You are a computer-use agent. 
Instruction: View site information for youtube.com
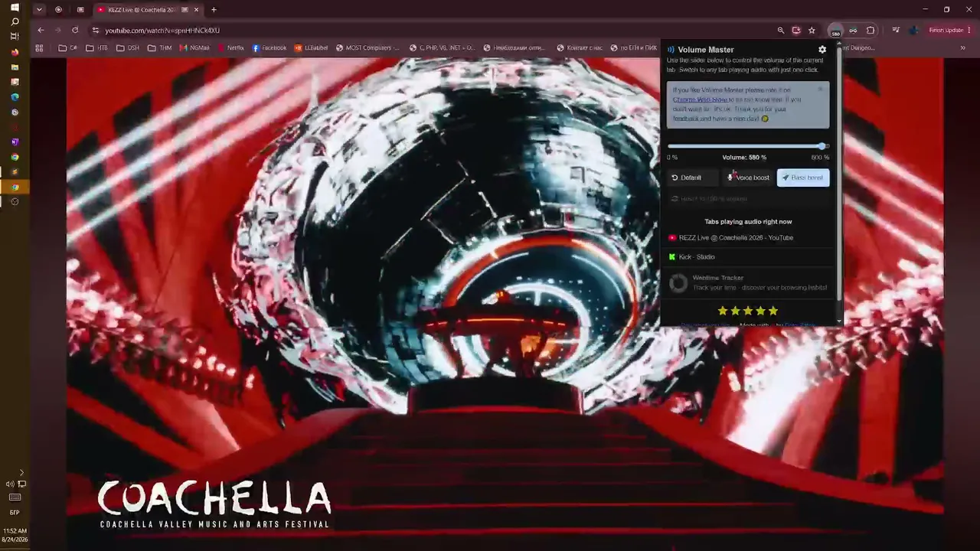tap(96, 31)
